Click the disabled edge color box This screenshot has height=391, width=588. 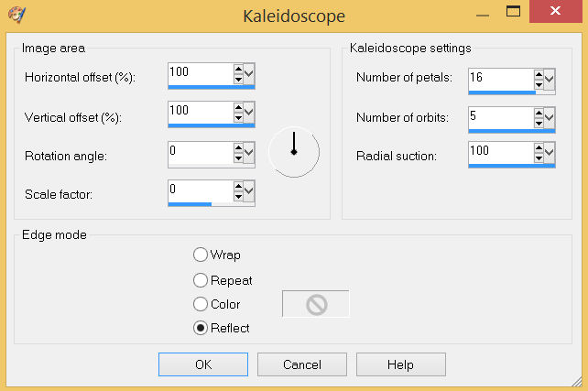pyautogui.click(x=316, y=305)
